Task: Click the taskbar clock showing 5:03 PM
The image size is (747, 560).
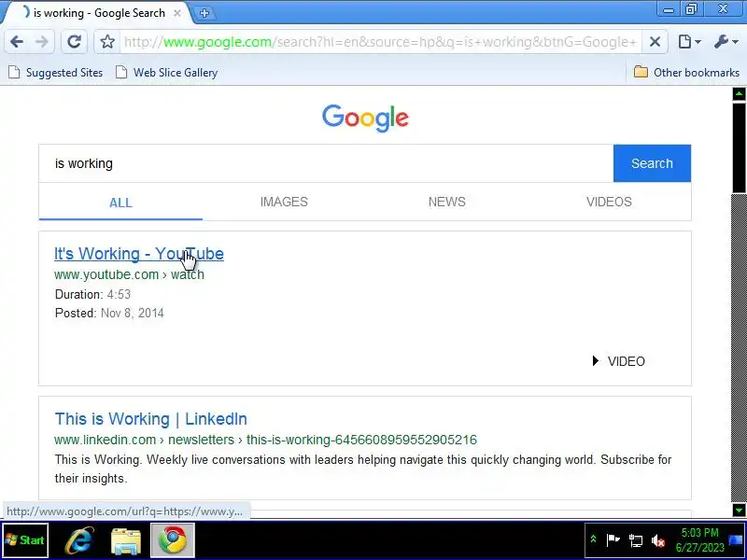Action: click(x=699, y=540)
